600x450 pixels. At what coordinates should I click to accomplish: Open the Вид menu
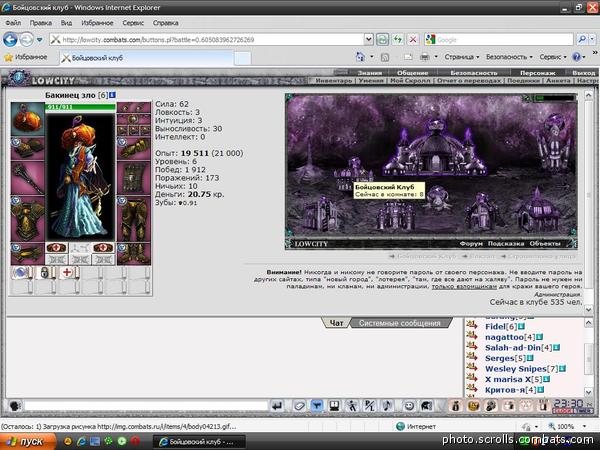point(66,23)
